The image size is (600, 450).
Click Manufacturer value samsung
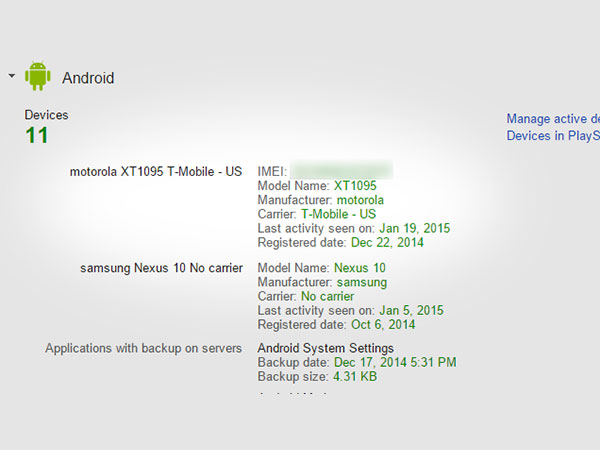pos(362,282)
